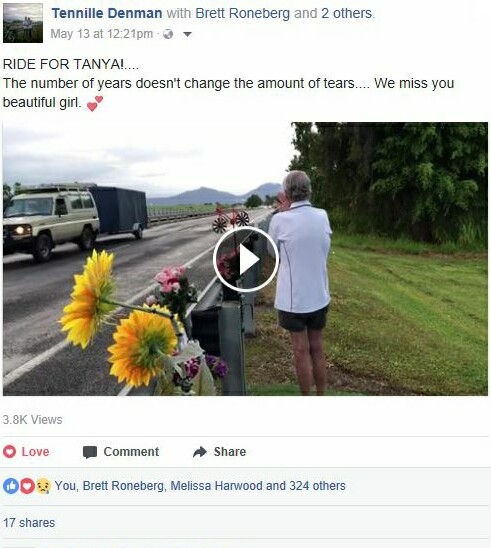Screen dimensions: 491x548
Task: Open Melissa Harwood in reactions list
Action: [216, 486]
